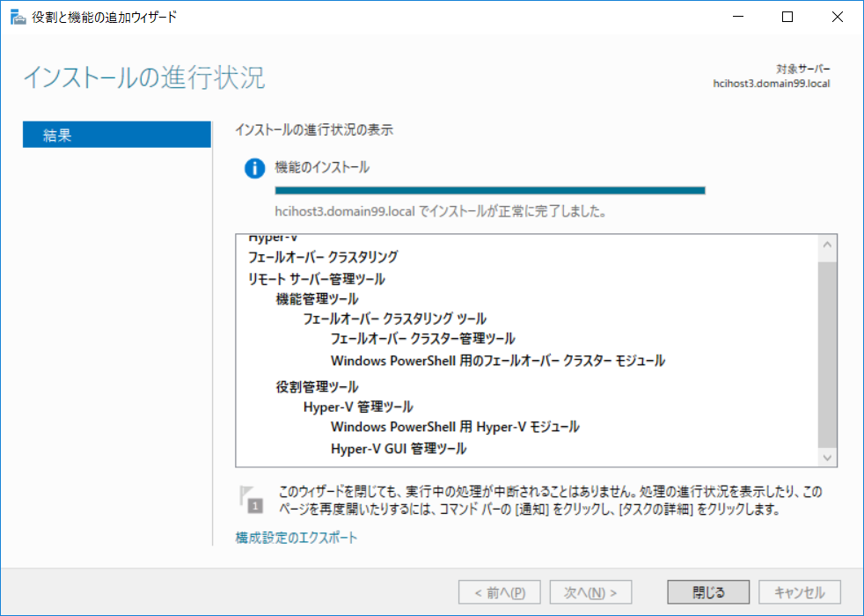
Task: Click the notification flag icon
Action: pyautogui.click(x=251, y=499)
